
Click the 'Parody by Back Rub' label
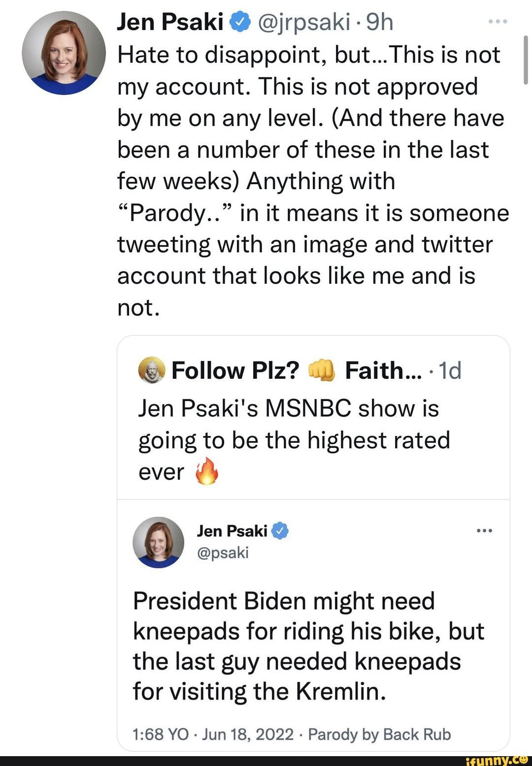[x=379, y=734]
